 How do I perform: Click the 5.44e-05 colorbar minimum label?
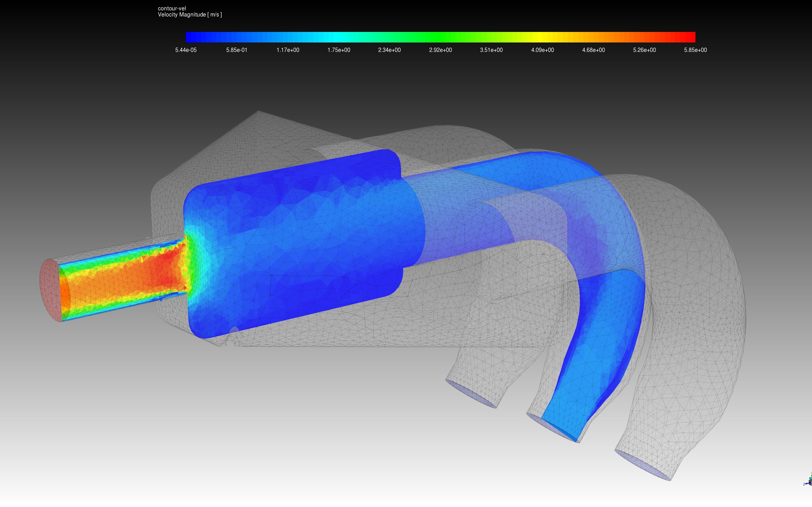tap(186, 50)
